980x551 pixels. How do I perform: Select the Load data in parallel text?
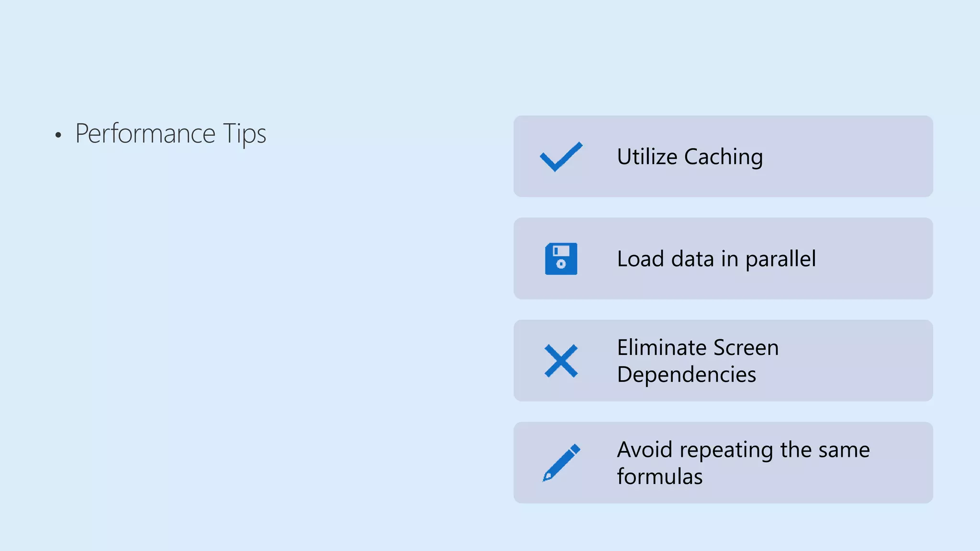[716, 259]
